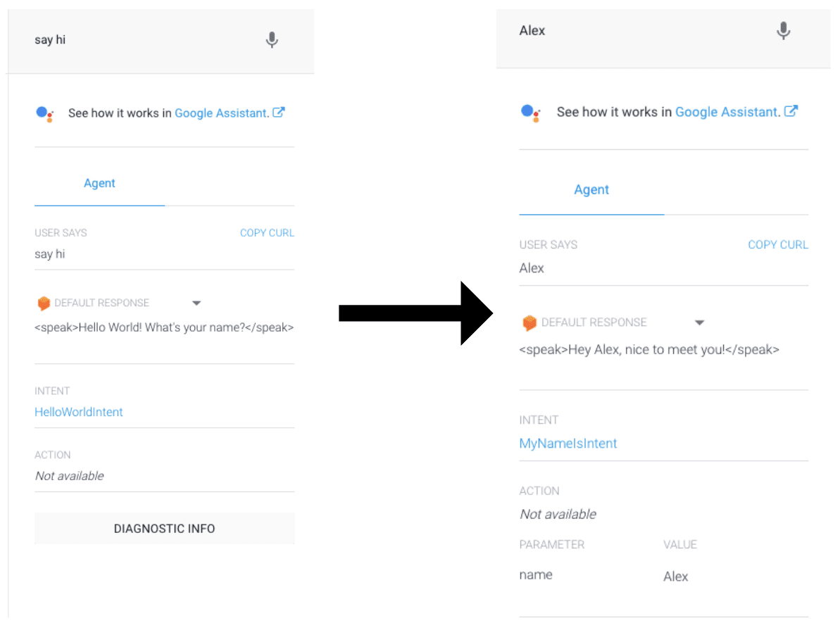Click Copy Curl in right panel
Viewport: 840px width, 628px height.
[778, 245]
